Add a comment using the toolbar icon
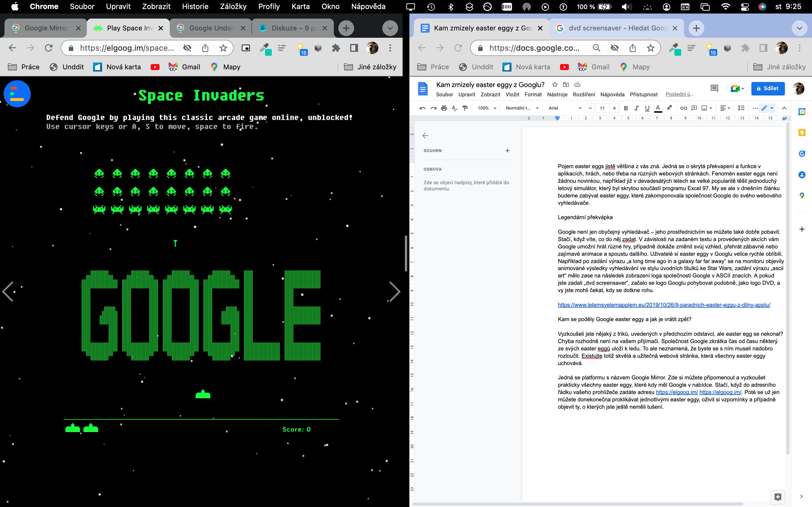812x507 pixels. coord(694,108)
